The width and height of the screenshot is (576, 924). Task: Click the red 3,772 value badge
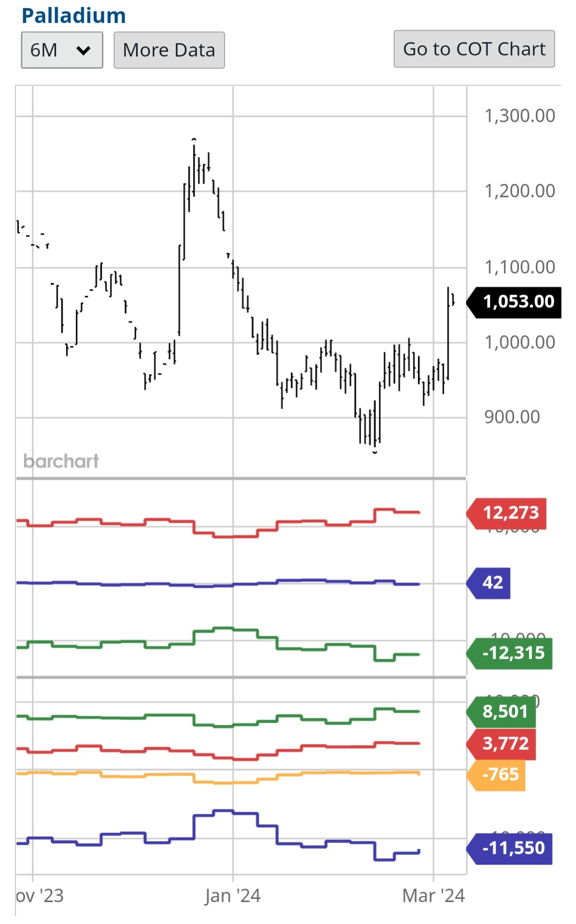pos(505,743)
